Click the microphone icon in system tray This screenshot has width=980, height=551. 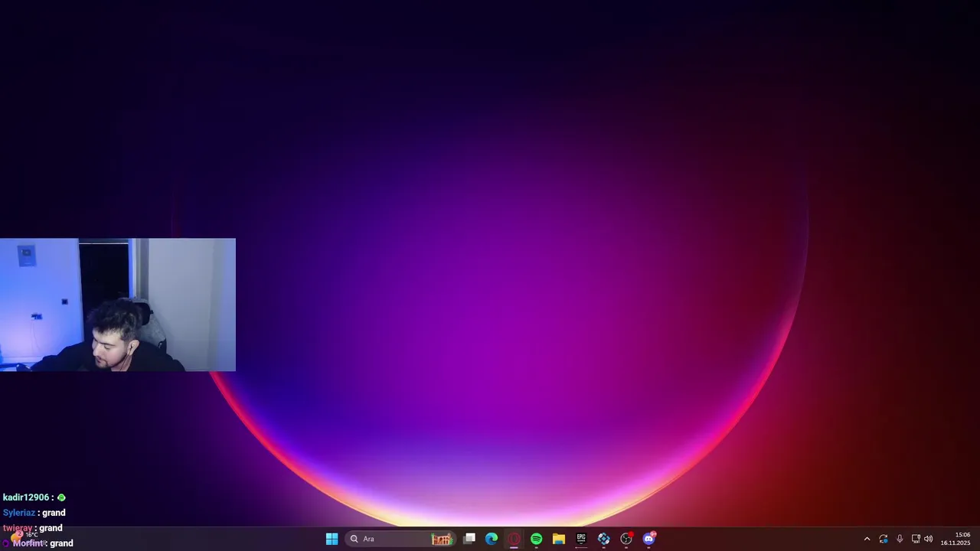(900, 539)
